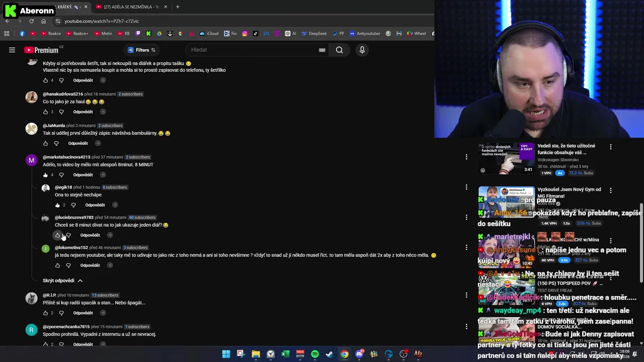The height and width of the screenshot is (362, 644).
Task: Open action menu for MG Fitmana gym video
Action: pyautogui.click(x=611, y=191)
